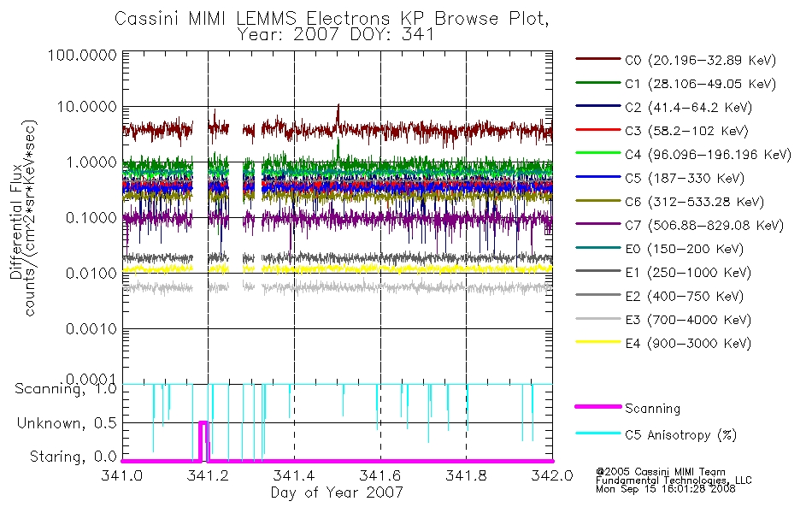
Task: Click the Unknown, 0.5 axis label
Action: (67, 423)
